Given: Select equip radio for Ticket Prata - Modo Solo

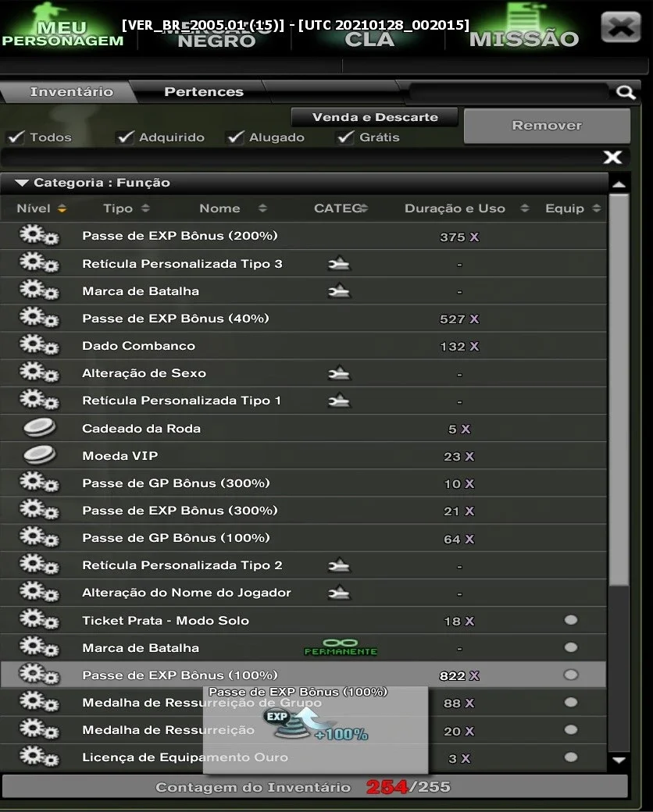Looking at the screenshot, I should (x=571, y=620).
